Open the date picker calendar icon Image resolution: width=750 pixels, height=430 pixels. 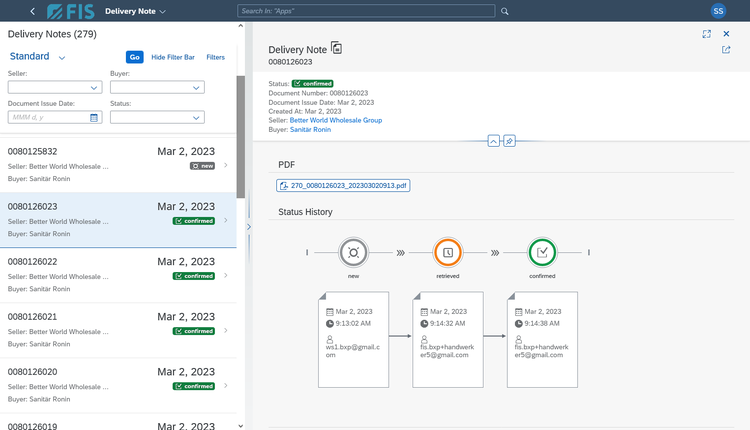[94, 117]
